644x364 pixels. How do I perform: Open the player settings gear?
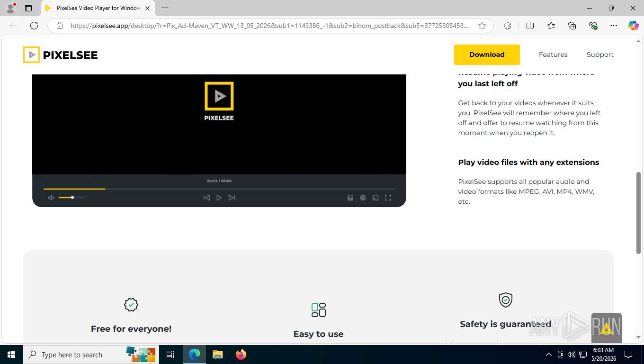tap(363, 198)
